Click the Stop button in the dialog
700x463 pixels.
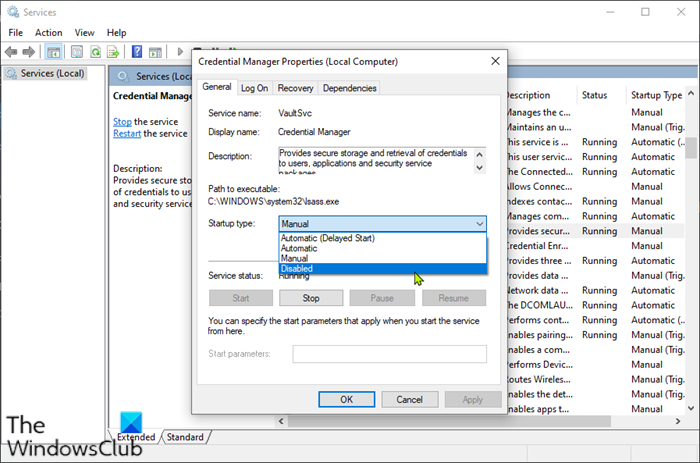pyautogui.click(x=311, y=298)
